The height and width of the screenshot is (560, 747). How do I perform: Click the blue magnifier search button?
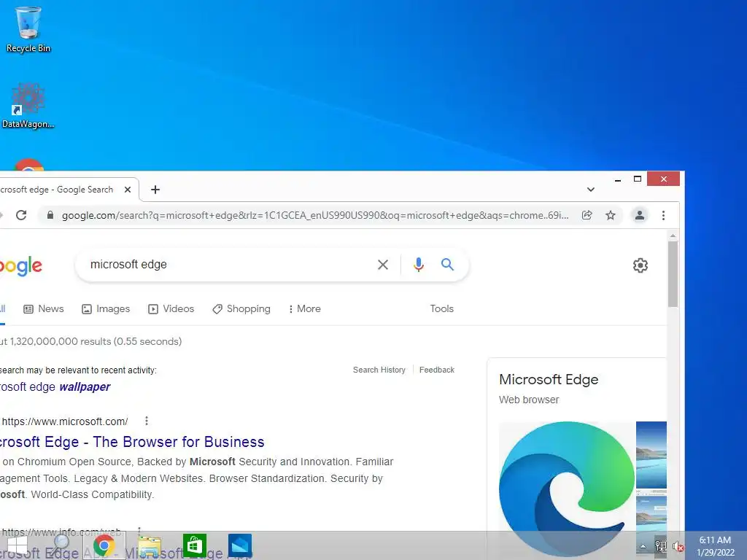pyautogui.click(x=447, y=264)
